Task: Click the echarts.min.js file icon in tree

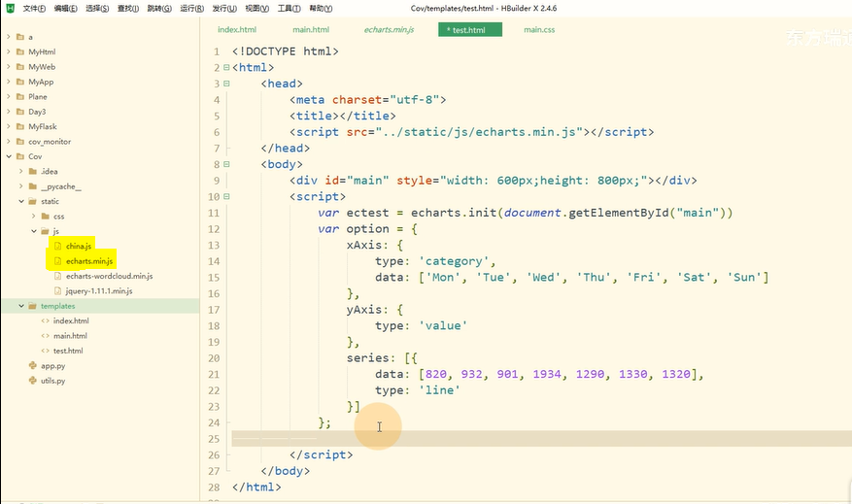Action: tap(58, 261)
